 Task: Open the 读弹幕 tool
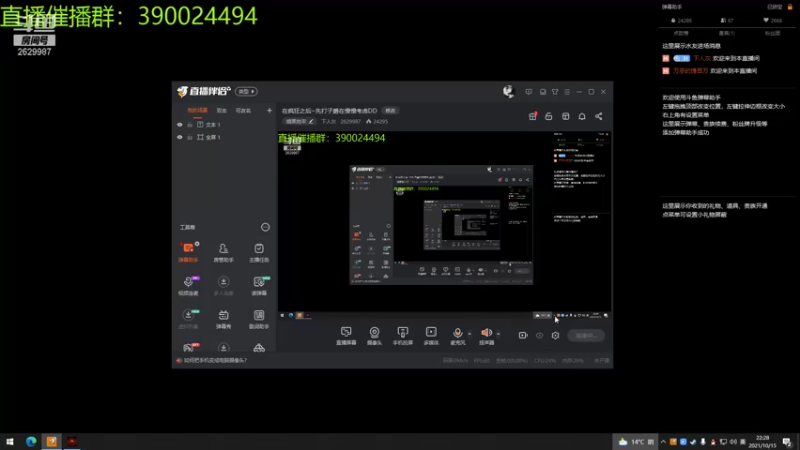pos(259,285)
